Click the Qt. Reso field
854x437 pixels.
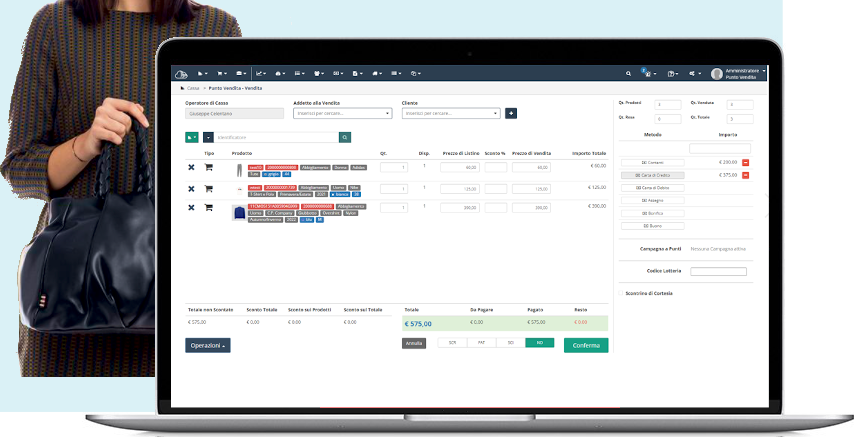pyautogui.click(x=667, y=119)
